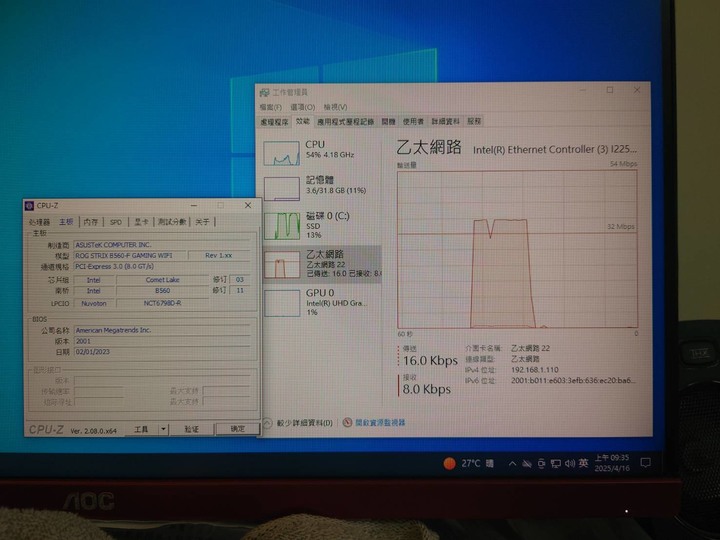Open the 檔案(F) menu in Task Manager
The image size is (720, 540).
pyautogui.click(x=271, y=107)
